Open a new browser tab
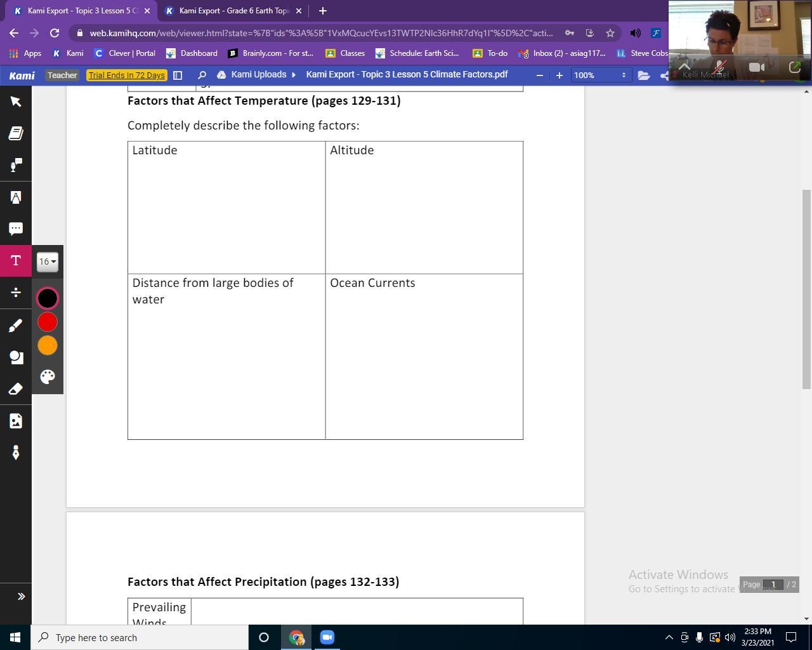Screen dimensions: 812x650 tap(322, 11)
